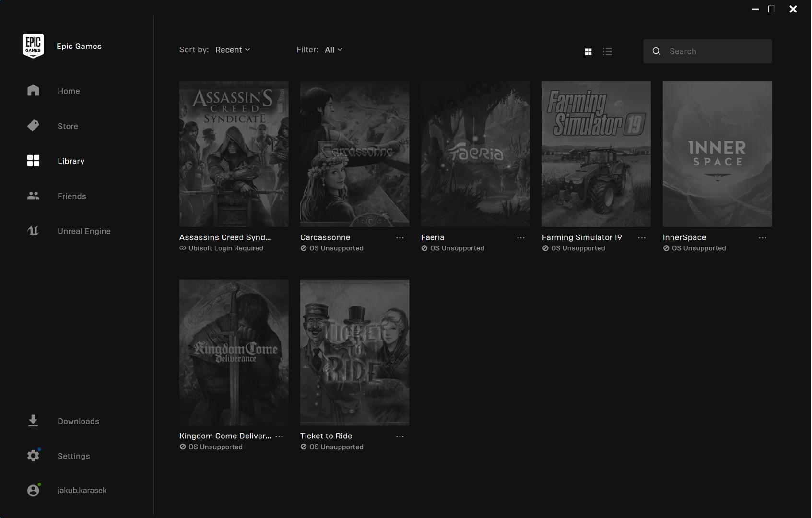812x518 pixels.
Task: Click unsupported icon under Carcassonne
Action: 304,248
